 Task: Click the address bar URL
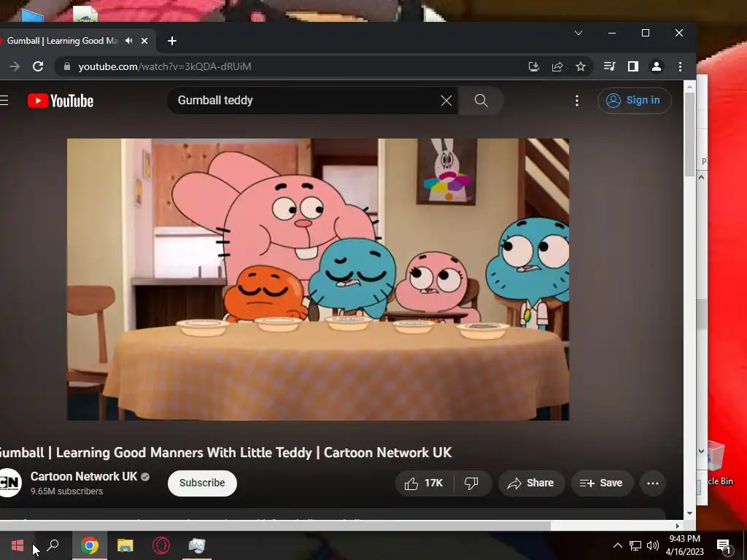(x=165, y=66)
